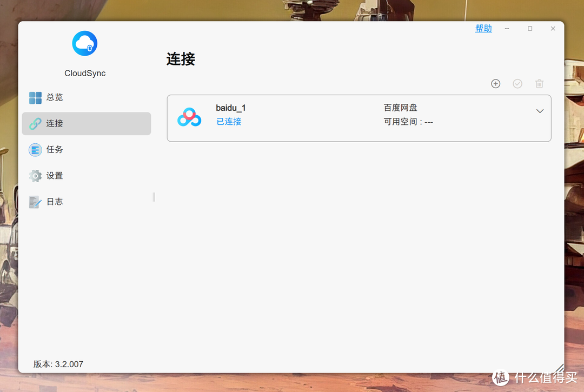
Task: Click the circled checkmark toolbar icon
Action: click(517, 84)
